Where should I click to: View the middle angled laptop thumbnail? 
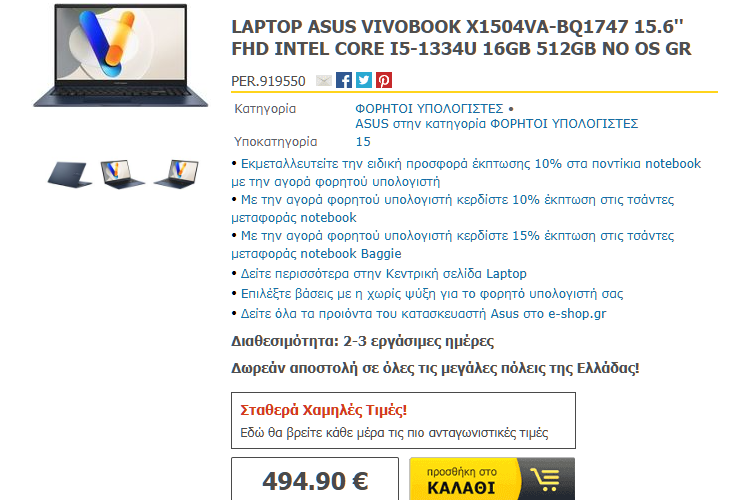(122, 175)
